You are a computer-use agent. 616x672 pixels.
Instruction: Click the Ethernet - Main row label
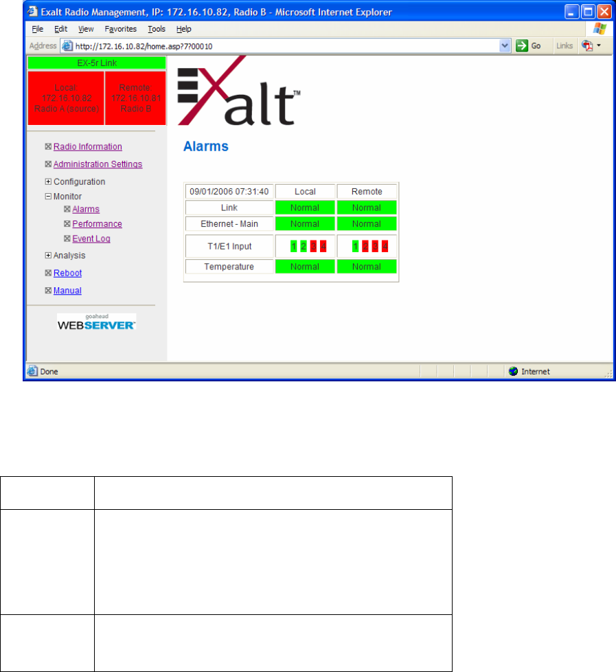(x=229, y=224)
